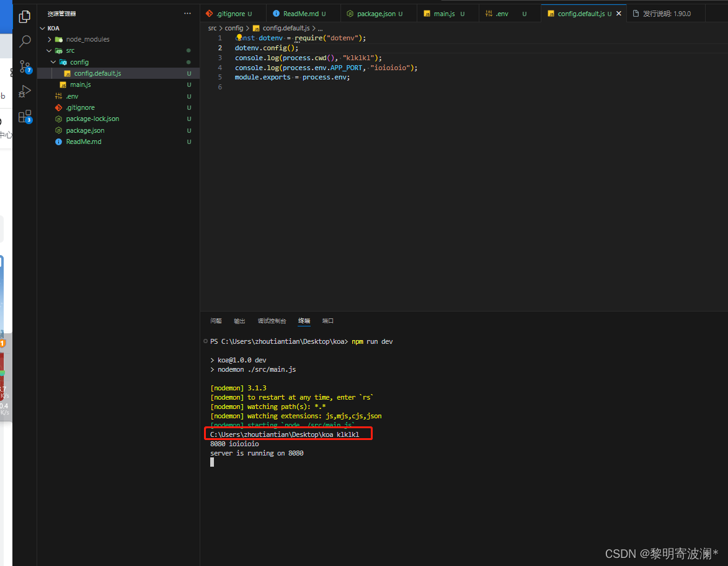Select main.js in the file tree

point(82,84)
